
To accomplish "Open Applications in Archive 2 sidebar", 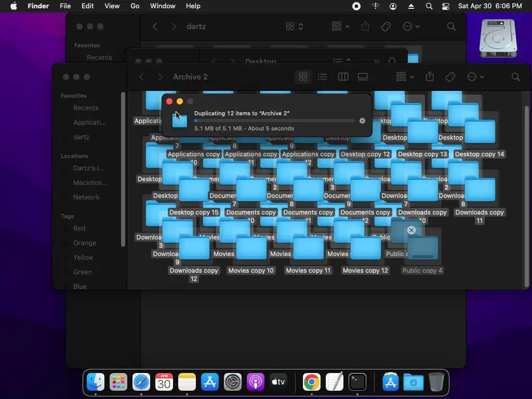I will click(89, 123).
